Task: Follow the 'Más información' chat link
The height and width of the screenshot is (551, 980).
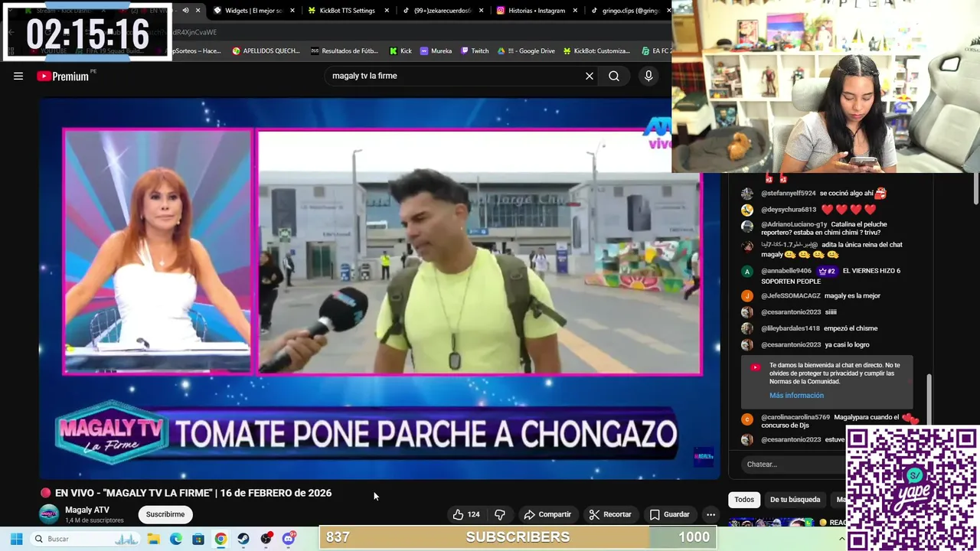Action: click(x=796, y=395)
